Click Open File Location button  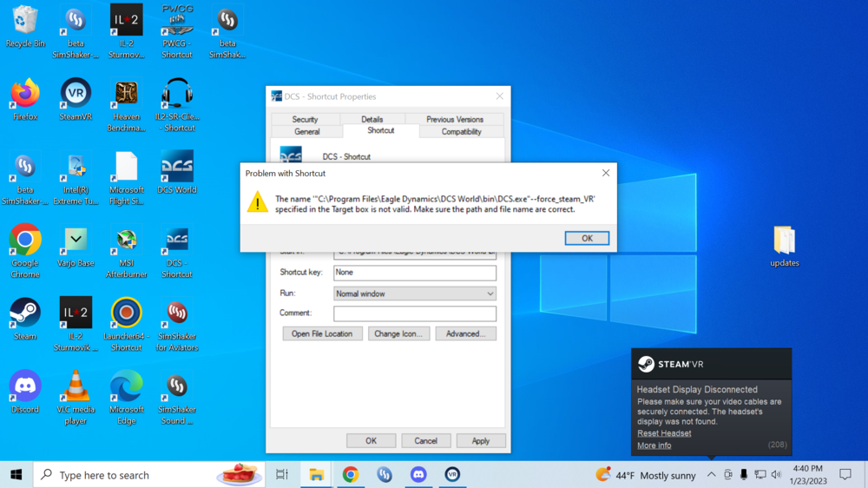click(322, 333)
